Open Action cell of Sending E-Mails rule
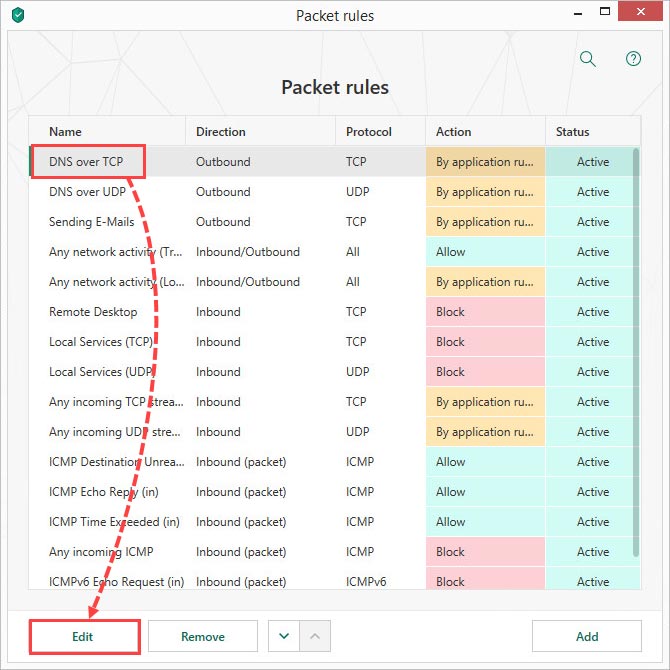Image resolution: width=670 pixels, height=670 pixels. pos(485,222)
